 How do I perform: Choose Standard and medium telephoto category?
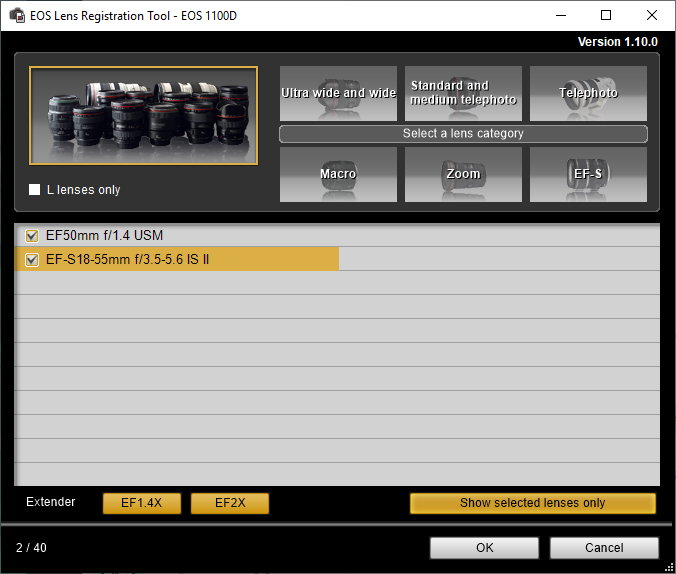[463, 93]
